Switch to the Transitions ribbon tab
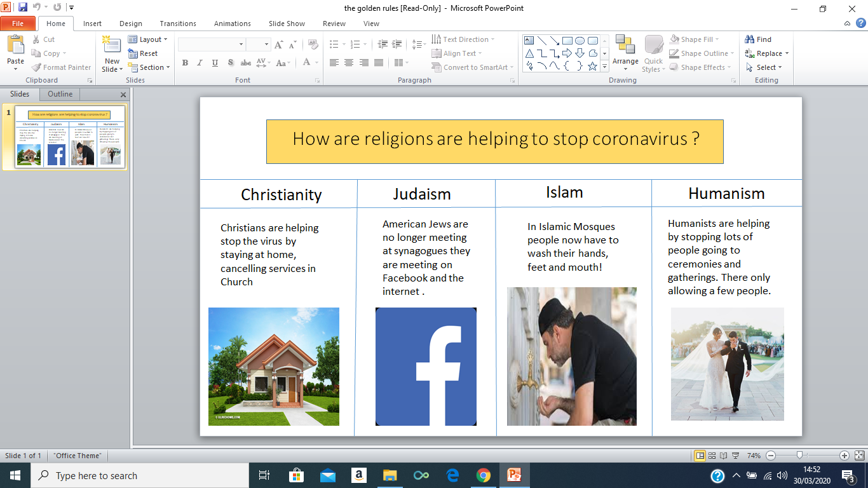This screenshot has width=868, height=488. click(x=178, y=24)
